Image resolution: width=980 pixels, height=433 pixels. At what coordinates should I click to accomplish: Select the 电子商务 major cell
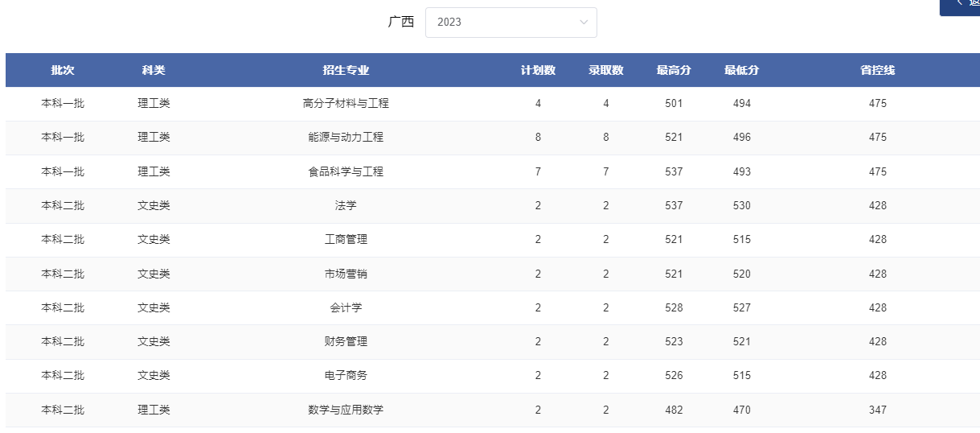(346, 376)
